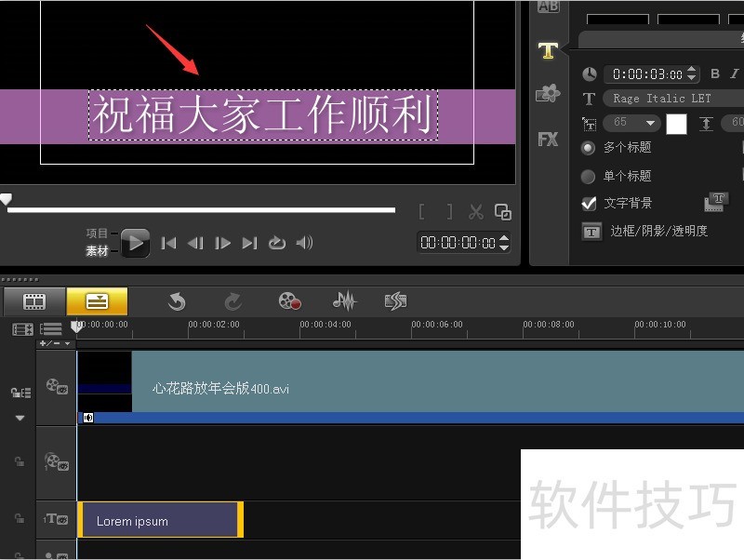
Task: Select the Lorem ipsum title clip
Action: [x=160, y=520]
